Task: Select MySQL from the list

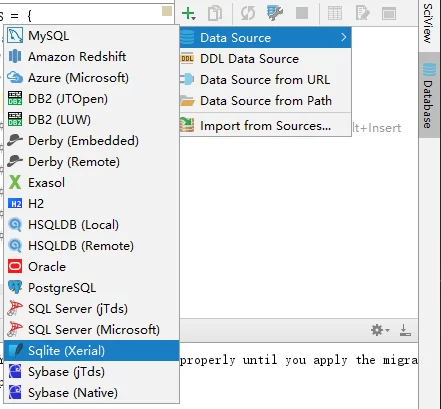Action: coord(92,36)
